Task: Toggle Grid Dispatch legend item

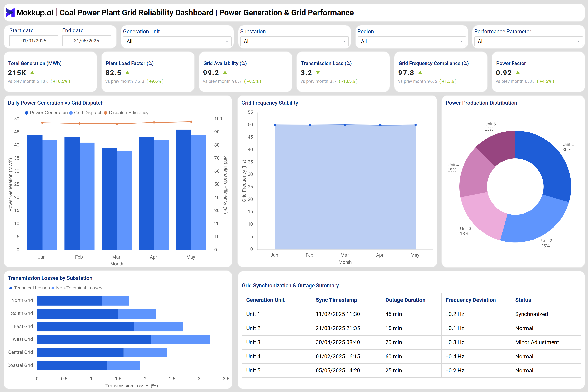Action: 86,113
